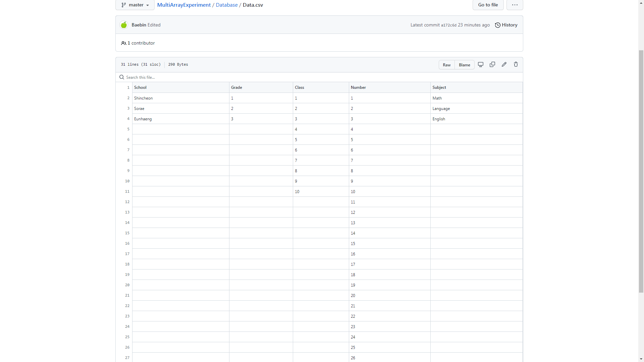Click Baebin's green apple avatar icon
This screenshot has height=362, width=644.
pyautogui.click(x=123, y=25)
